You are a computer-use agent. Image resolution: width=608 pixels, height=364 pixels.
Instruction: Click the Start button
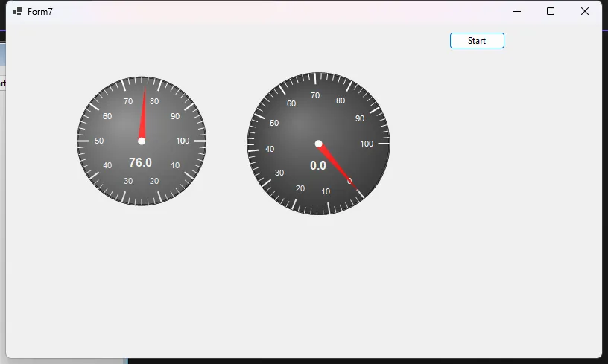(477, 41)
